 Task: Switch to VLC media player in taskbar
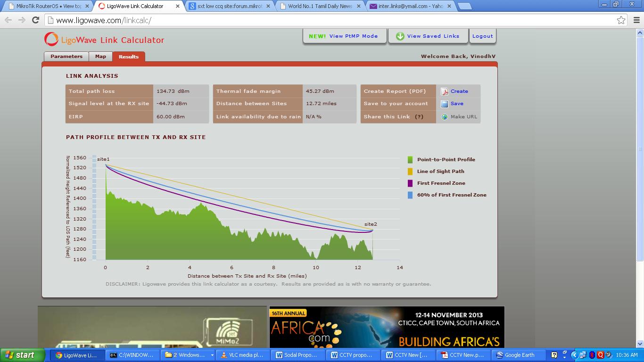pyautogui.click(x=244, y=355)
